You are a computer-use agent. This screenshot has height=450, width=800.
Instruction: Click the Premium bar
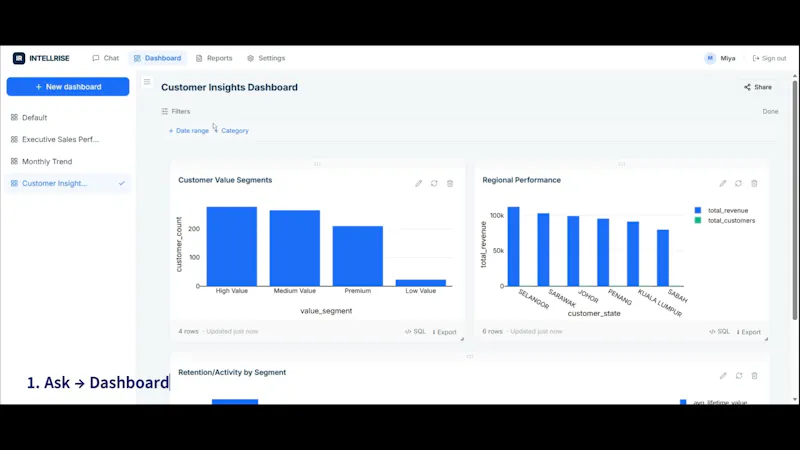point(358,256)
